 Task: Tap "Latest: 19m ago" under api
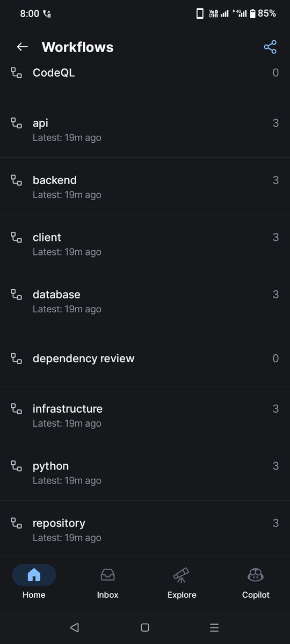coord(67,138)
